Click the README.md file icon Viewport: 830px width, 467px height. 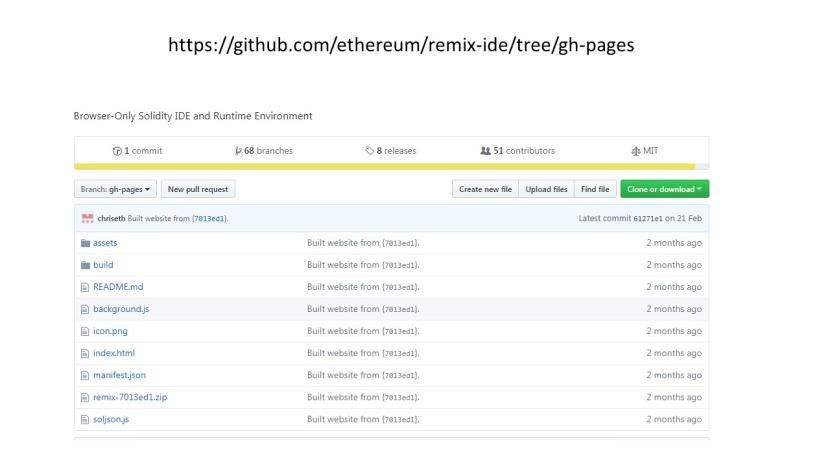point(85,287)
